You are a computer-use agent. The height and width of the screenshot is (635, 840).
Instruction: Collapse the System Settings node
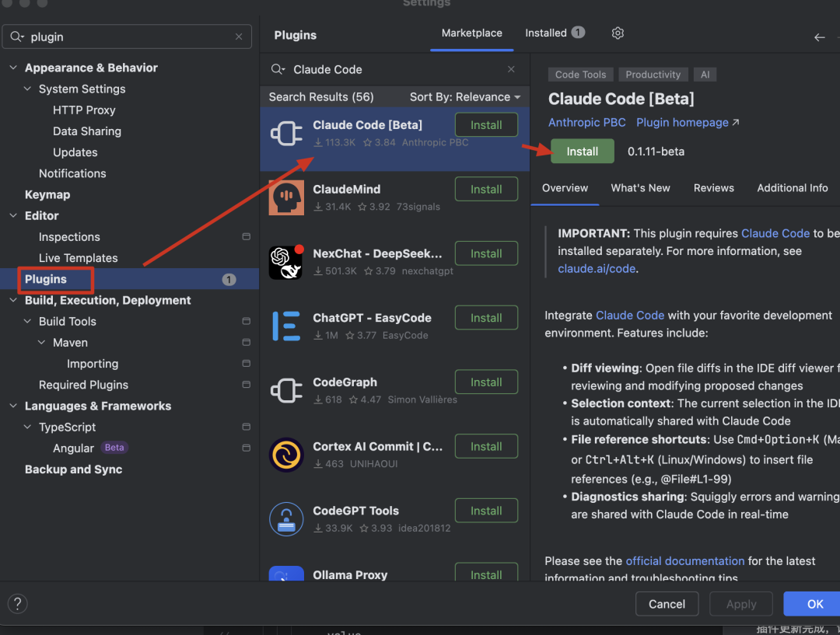pyautogui.click(x=27, y=89)
